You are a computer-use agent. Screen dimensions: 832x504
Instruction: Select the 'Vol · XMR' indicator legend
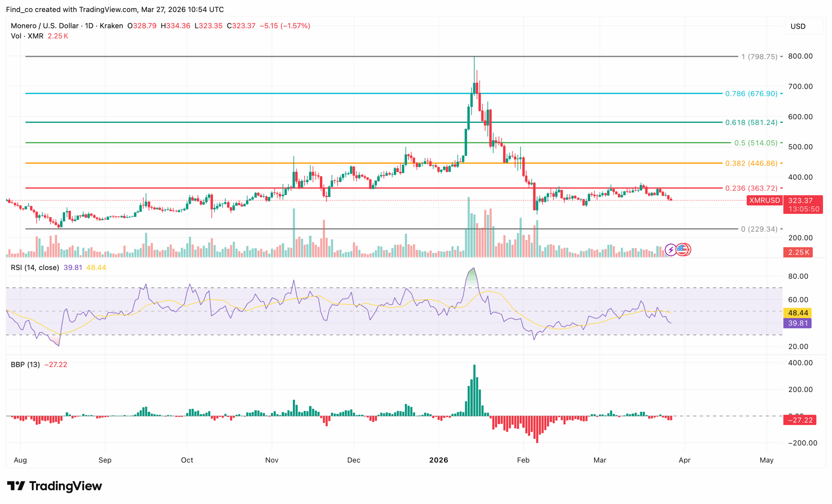pyautogui.click(x=27, y=36)
